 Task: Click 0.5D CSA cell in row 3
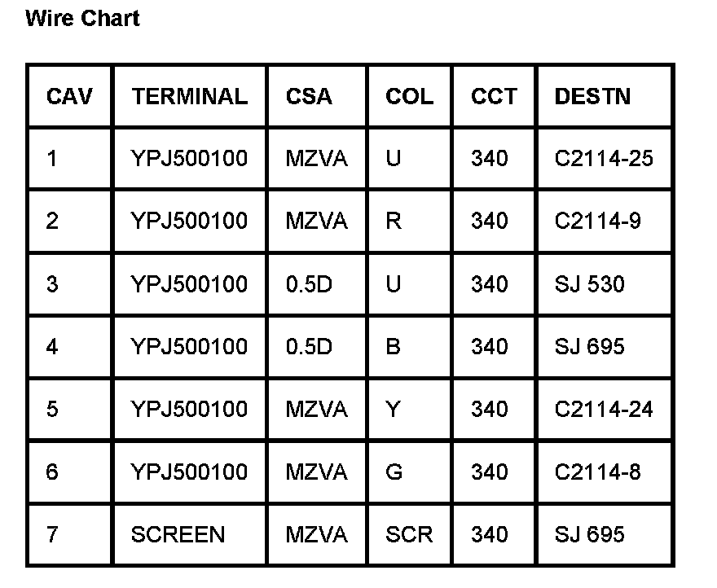[x=309, y=284]
